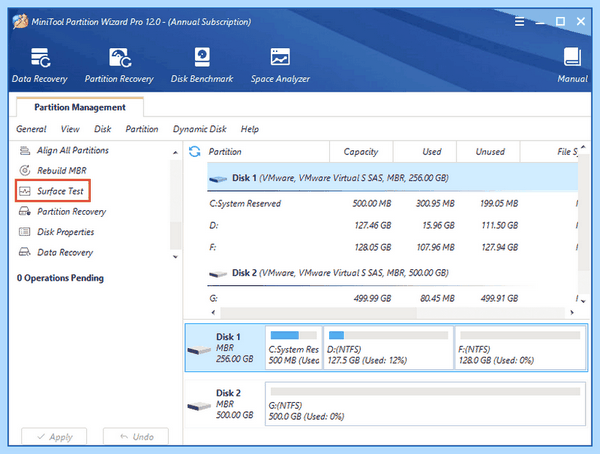600x454 pixels.
Task: Open the Data Recovery tool in the top toolbar
Action: (x=40, y=65)
